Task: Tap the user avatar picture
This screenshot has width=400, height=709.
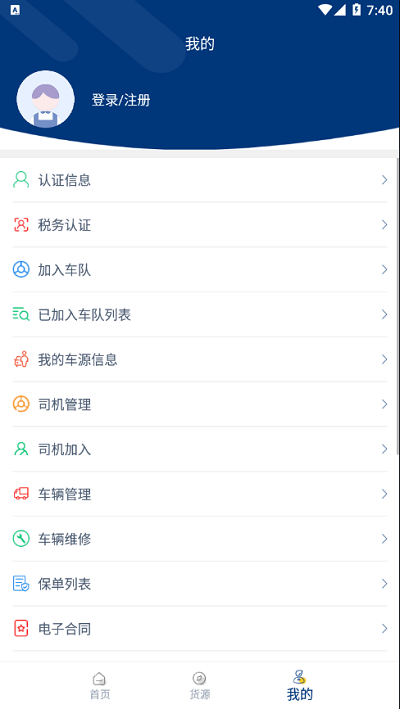Action: 45,99
